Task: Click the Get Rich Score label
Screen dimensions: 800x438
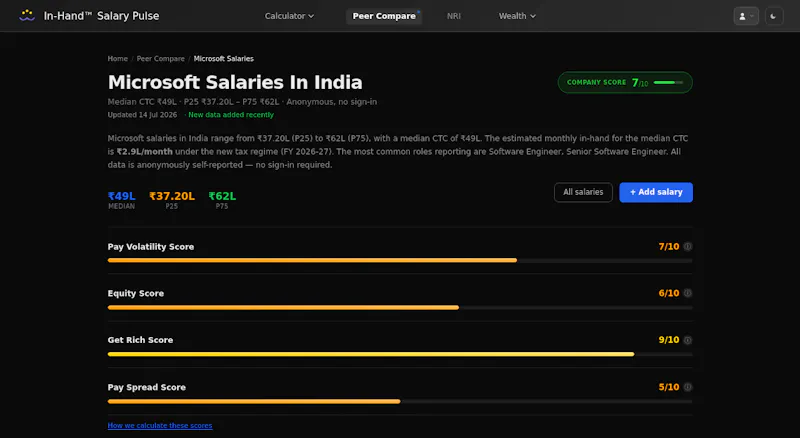Action: click(140, 340)
